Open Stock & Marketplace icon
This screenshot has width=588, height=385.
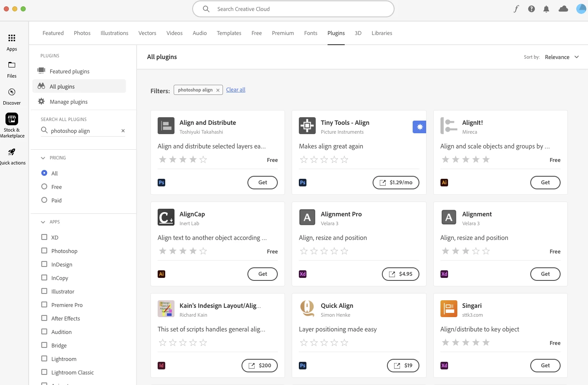[12, 119]
